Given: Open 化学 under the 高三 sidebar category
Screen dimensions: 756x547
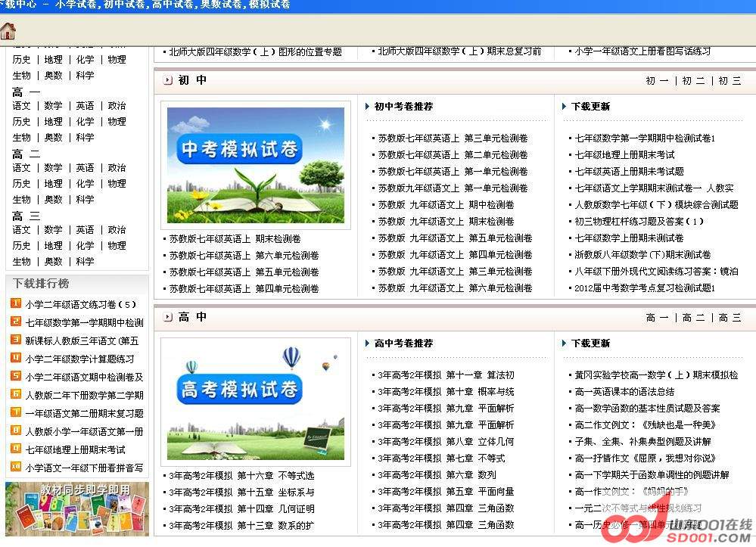Looking at the screenshot, I should (x=85, y=246).
